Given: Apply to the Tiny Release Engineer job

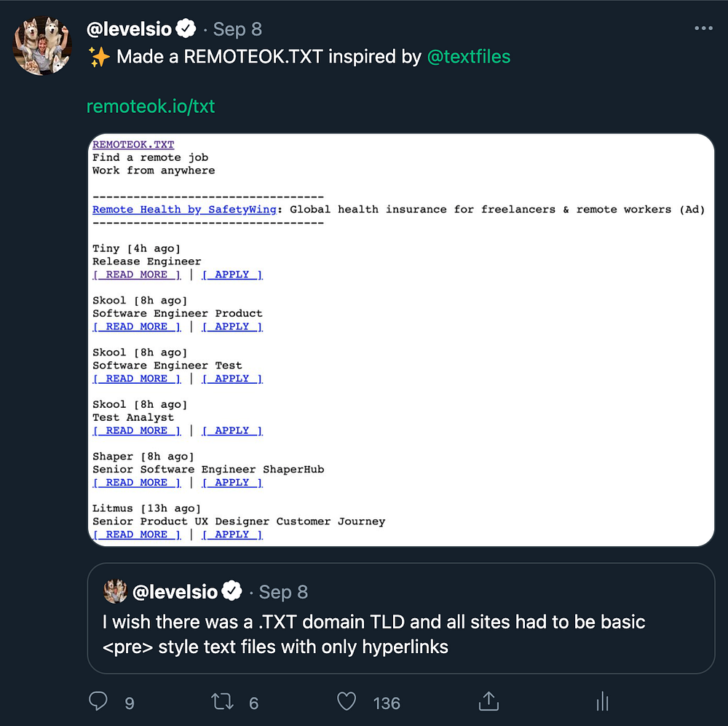Looking at the screenshot, I should [232, 275].
